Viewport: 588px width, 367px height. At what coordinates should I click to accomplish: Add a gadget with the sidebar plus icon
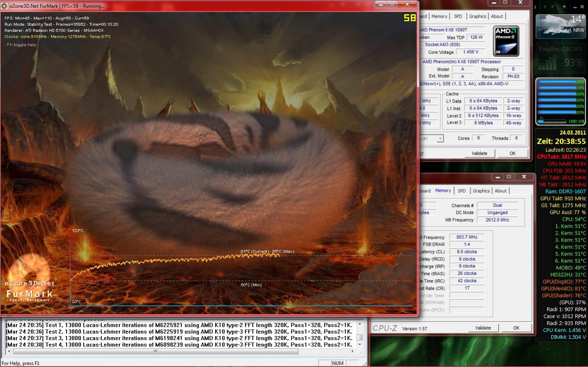[x=564, y=7]
